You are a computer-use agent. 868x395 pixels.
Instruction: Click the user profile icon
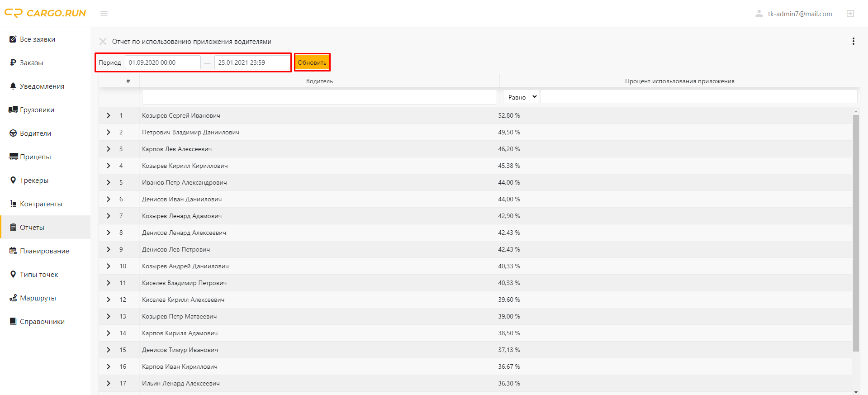click(759, 14)
